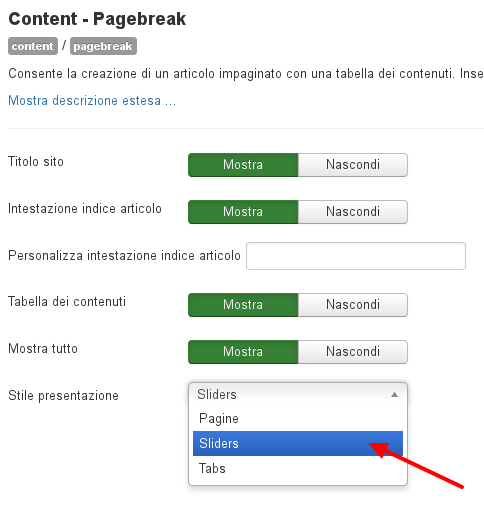
Task: Toggle the dropdown arrow next to Sliders
Action: pyautogui.click(x=394, y=395)
